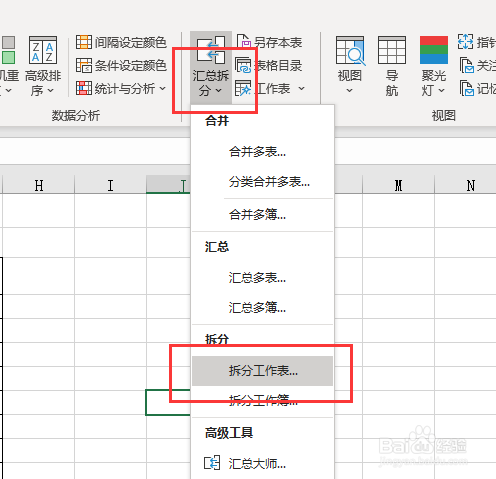The image size is (496, 479).
Task: Click the 间隔设定颜色 label
Action: click(x=130, y=42)
